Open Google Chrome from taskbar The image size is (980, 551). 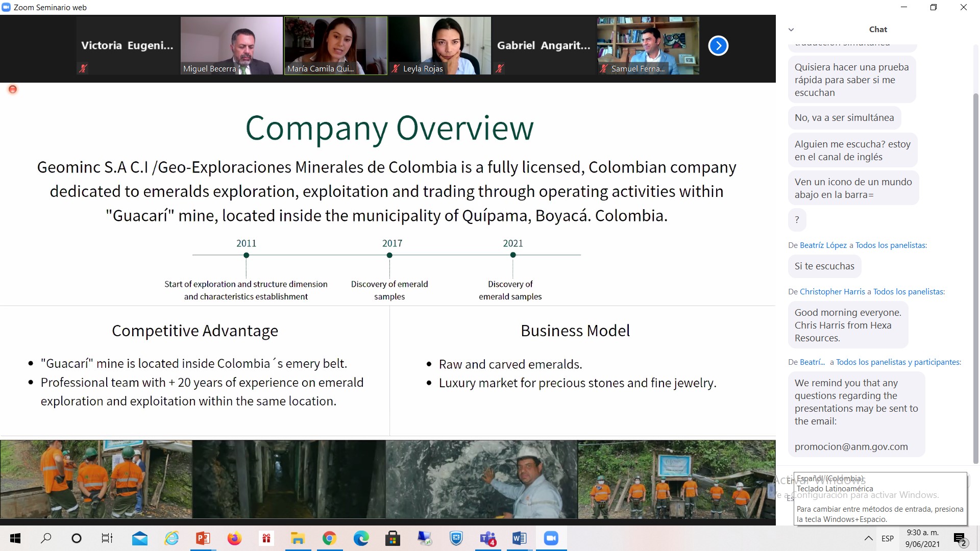click(330, 538)
